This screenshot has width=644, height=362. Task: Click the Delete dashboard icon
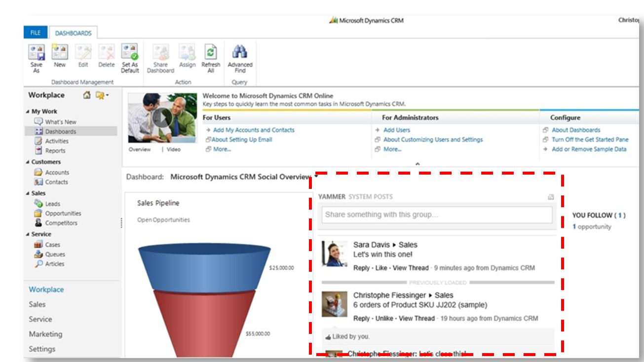coord(106,52)
